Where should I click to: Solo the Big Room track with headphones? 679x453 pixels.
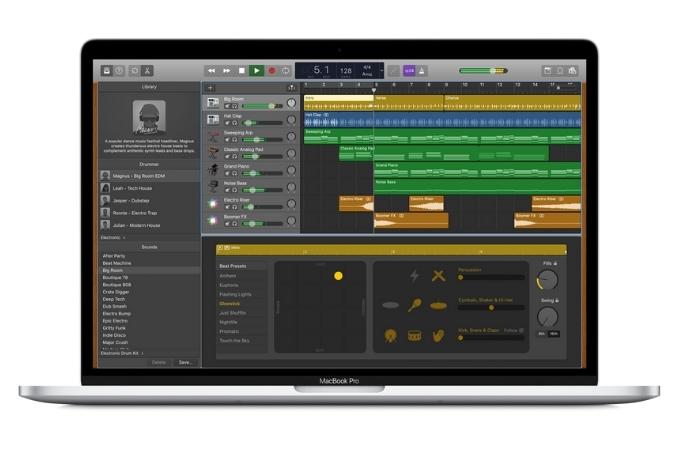pos(235,106)
